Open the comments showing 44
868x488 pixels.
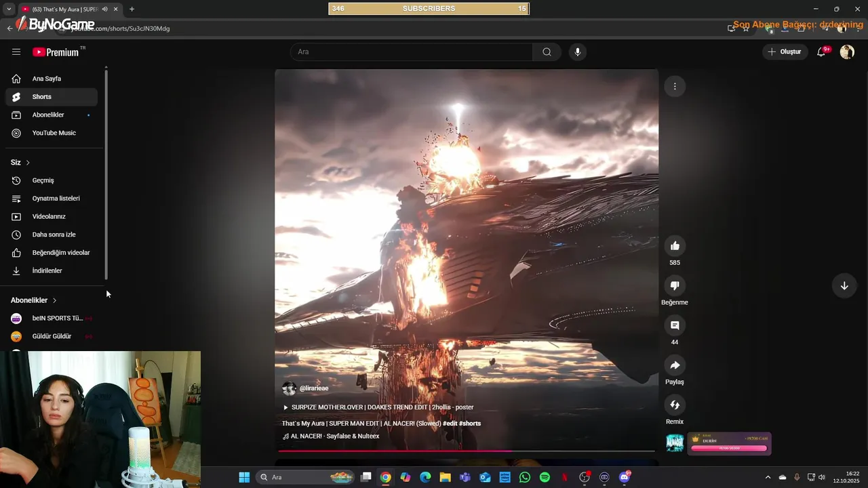pyautogui.click(x=675, y=325)
